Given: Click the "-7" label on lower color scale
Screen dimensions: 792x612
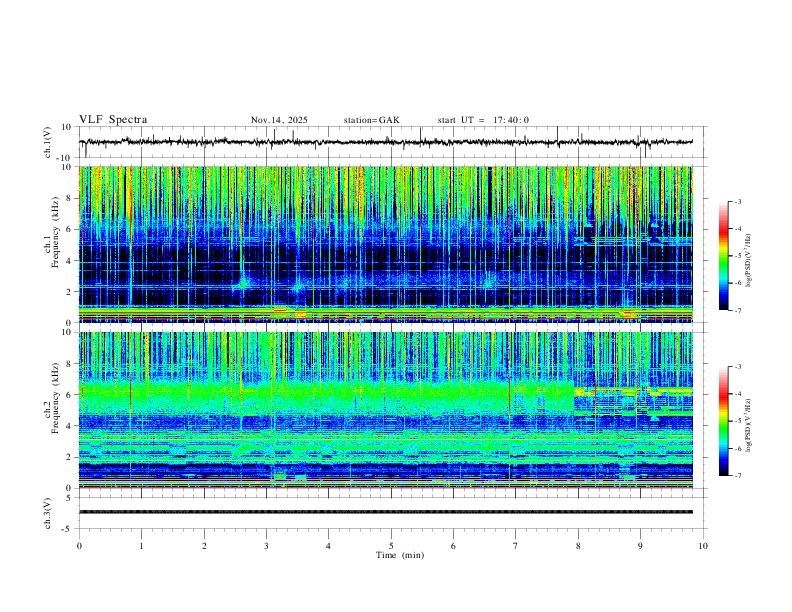Looking at the screenshot, I should pyautogui.click(x=737, y=476).
